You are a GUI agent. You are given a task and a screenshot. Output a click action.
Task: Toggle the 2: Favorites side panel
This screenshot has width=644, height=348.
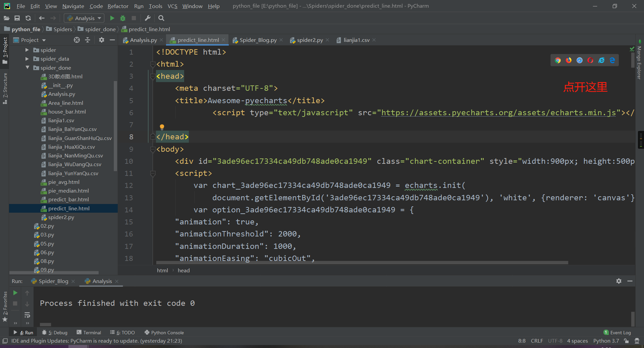coord(5,307)
